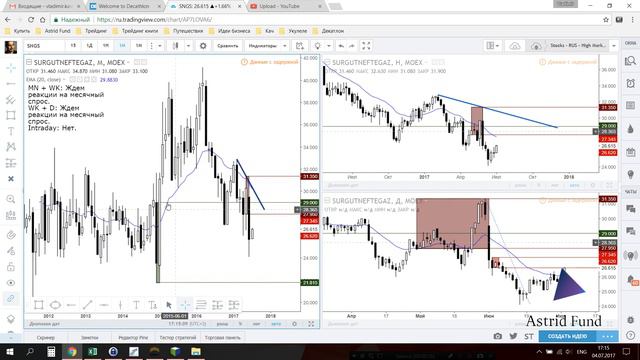
Task: Switch to the Скринер tab
Action: click(46, 338)
